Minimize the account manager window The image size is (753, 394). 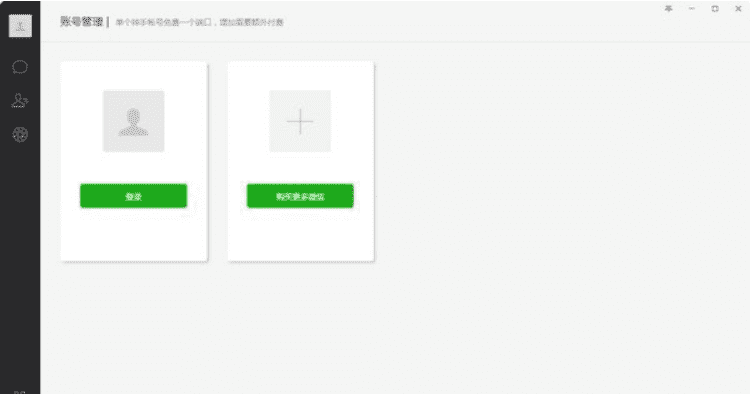[692, 9]
